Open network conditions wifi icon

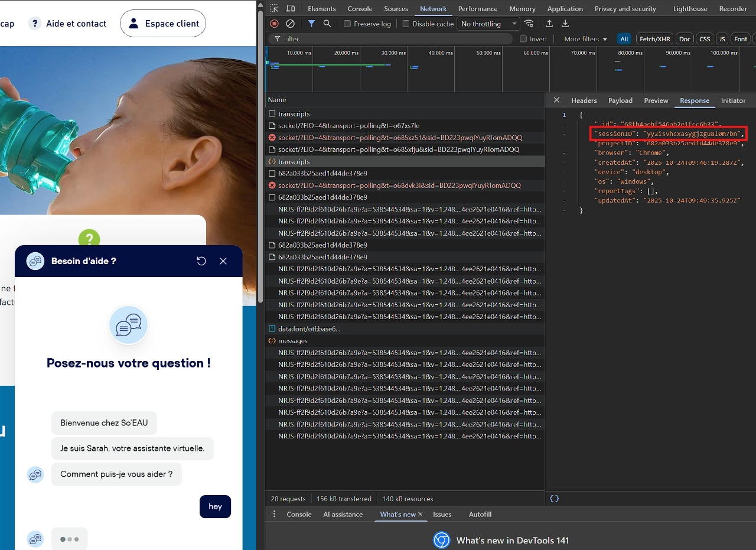[529, 24]
